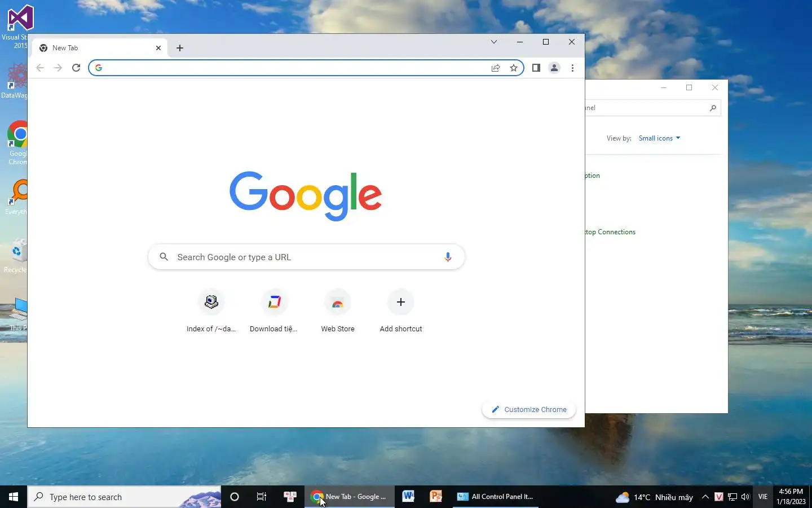Open Recycle Bin desktop icon
Screen dimensions: 812x508
[x=16, y=256]
